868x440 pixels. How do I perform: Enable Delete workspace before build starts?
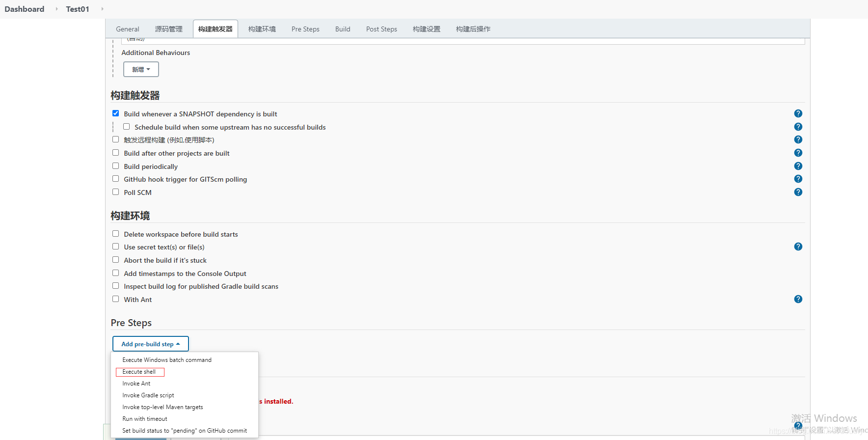click(x=116, y=234)
